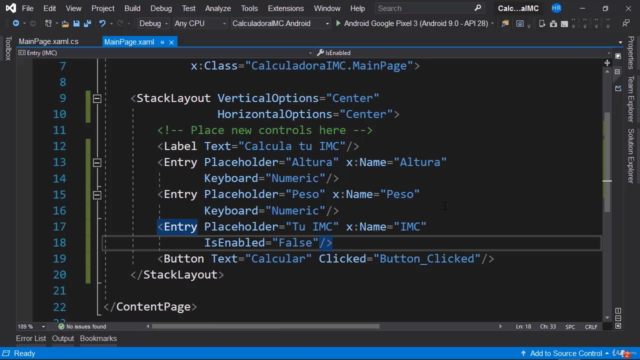Screen dimensions: 640x360
Task: Open the CalculadoraIMC.Android startup project dropdown
Action: pyautogui.click(x=280, y=24)
